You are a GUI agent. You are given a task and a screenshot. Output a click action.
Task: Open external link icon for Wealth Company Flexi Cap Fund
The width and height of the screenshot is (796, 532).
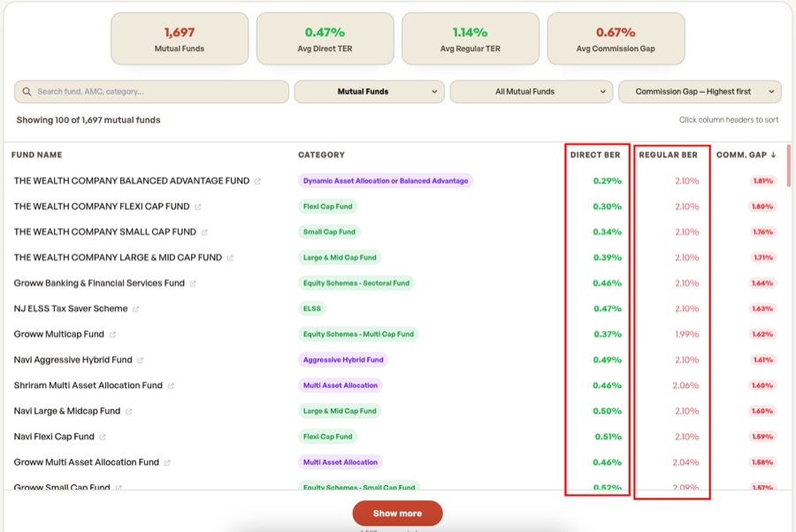(x=198, y=207)
